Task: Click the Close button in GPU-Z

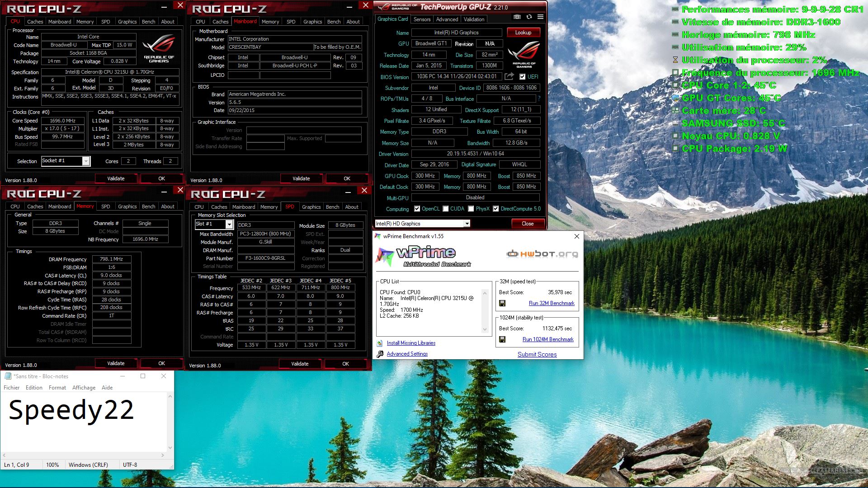Action: click(x=528, y=224)
